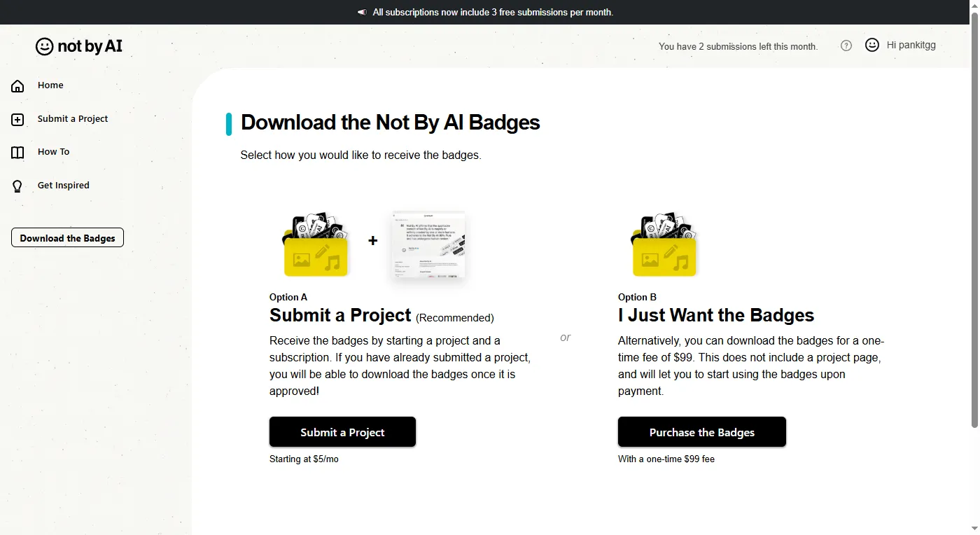The image size is (980, 535).
Task: Click the Option A yellow folder image
Action: tap(316, 245)
